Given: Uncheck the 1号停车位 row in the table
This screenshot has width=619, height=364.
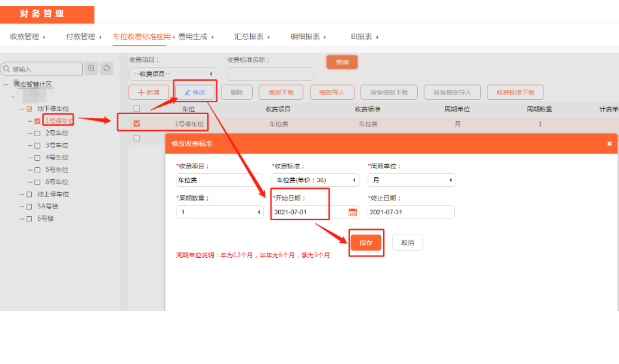Looking at the screenshot, I should pyautogui.click(x=136, y=123).
